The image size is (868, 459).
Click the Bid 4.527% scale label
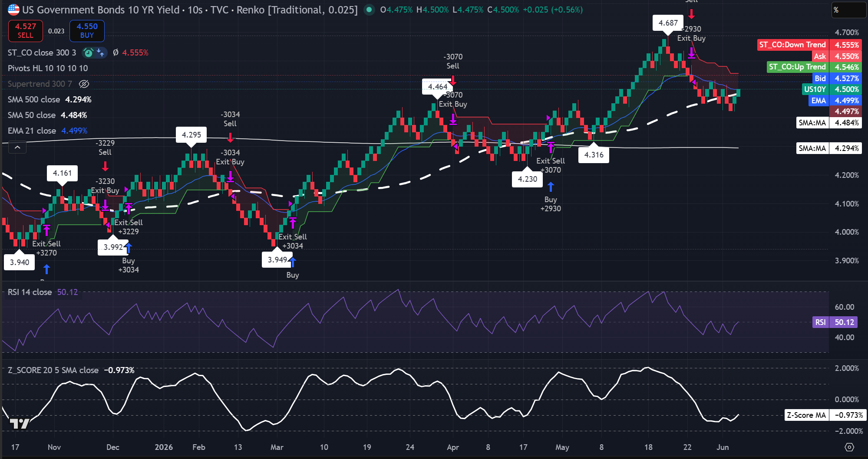click(836, 78)
